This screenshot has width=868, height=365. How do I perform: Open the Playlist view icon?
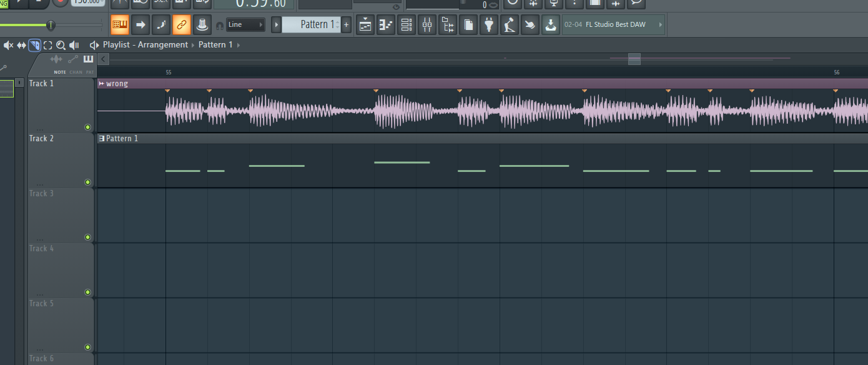pos(366,25)
